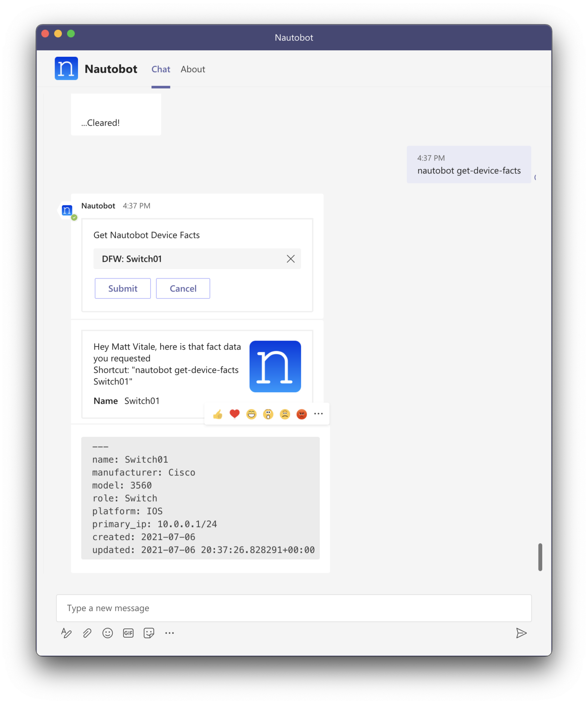React with thumbs up emoji
Viewport: 588px width, 704px height.
[x=218, y=414]
